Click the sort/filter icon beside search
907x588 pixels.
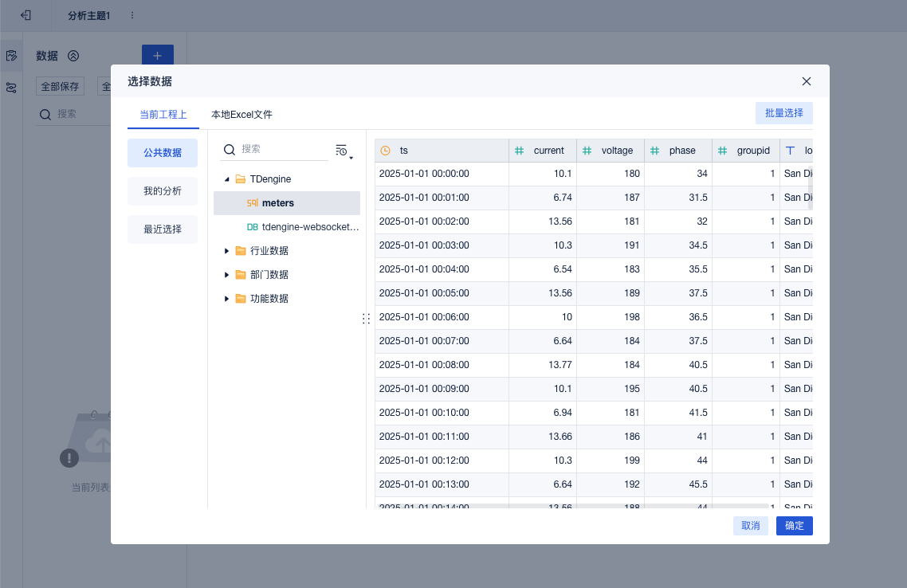[x=344, y=150]
